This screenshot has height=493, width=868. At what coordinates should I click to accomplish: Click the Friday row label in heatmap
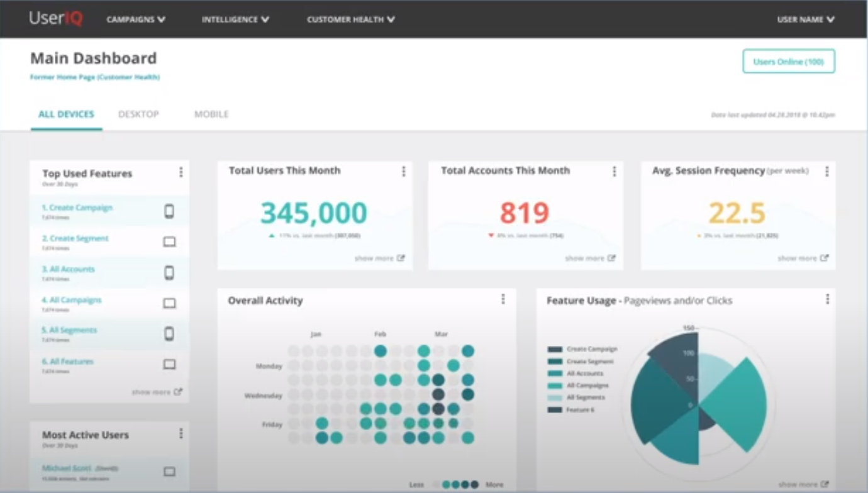(x=272, y=425)
